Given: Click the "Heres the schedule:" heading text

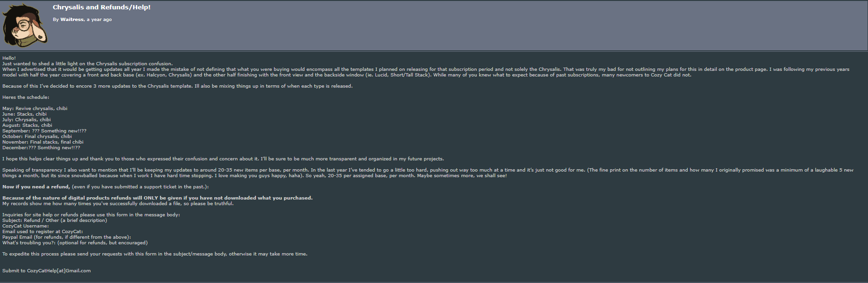Looking at the screenshot, I should pos(26,97).
